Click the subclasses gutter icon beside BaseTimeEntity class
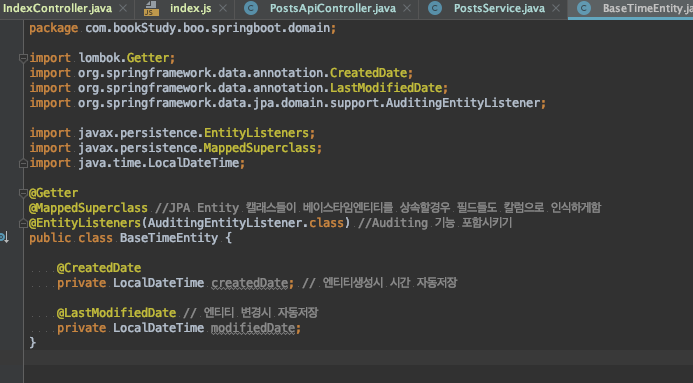This screenshot has width=693, height=383. click(x=4, y=238)
